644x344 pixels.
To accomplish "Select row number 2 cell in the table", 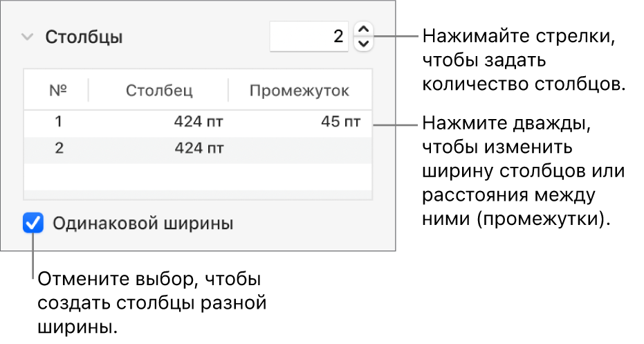I will point(59,147).
